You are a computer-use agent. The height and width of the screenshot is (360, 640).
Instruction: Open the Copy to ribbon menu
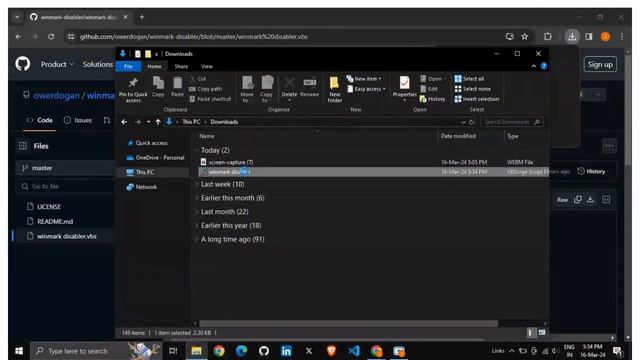(267, 89)
